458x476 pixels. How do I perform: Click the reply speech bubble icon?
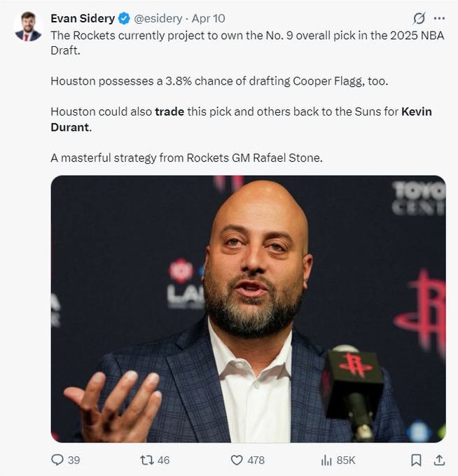[57, 460]
